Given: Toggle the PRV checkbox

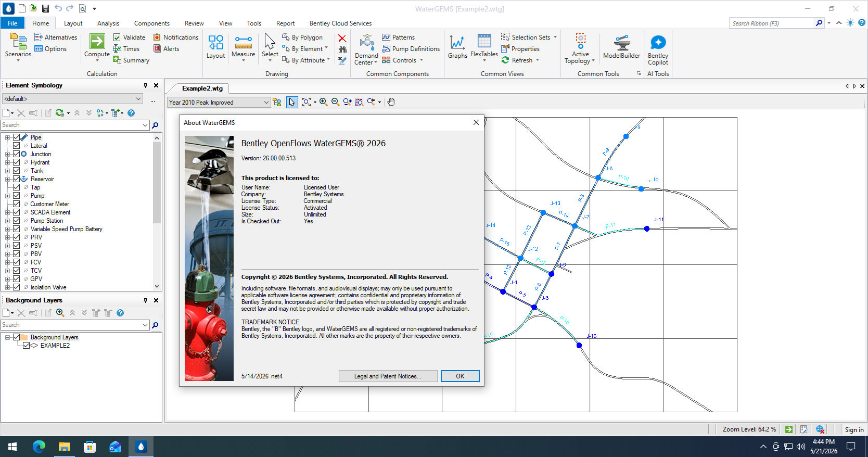Looking at the screenshot, I should tap(16, 237).
